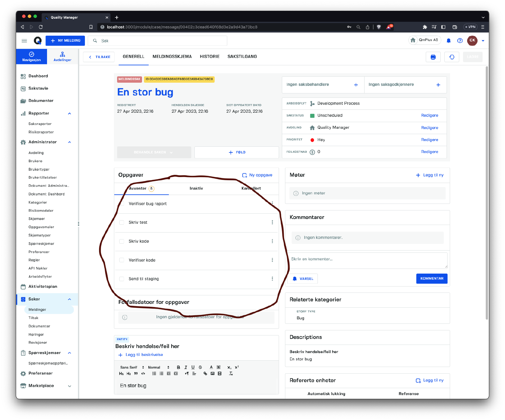Check the Skriv test task checkbox
The image size is (505, 420).
click(122, 222)
